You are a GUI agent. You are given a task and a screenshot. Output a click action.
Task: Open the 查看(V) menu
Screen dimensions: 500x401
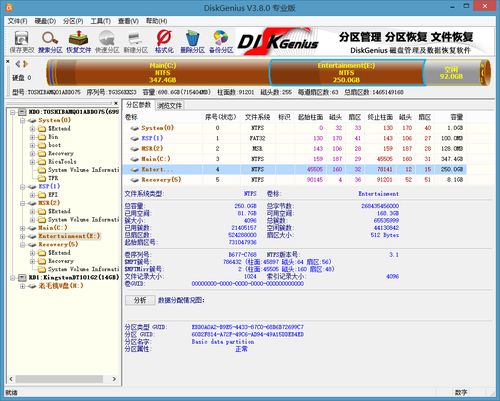[x=128, y=21]
